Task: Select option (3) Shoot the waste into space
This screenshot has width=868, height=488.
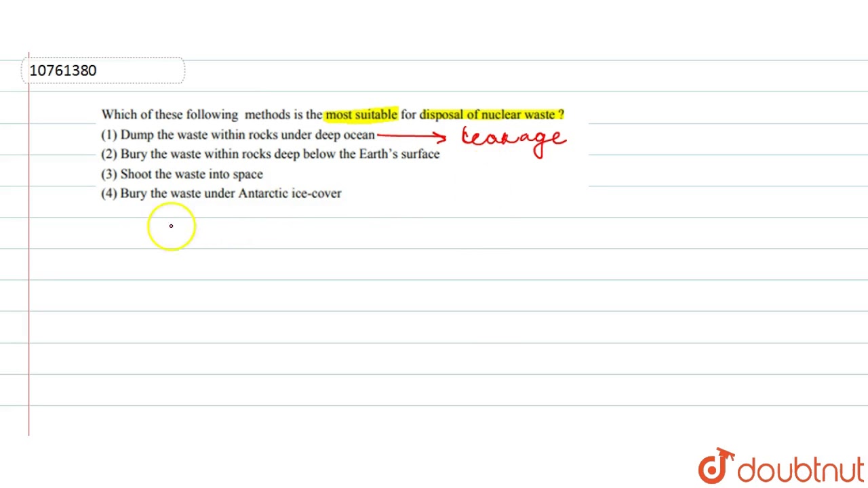Action: pyautogui.click(x=182, y=174)
